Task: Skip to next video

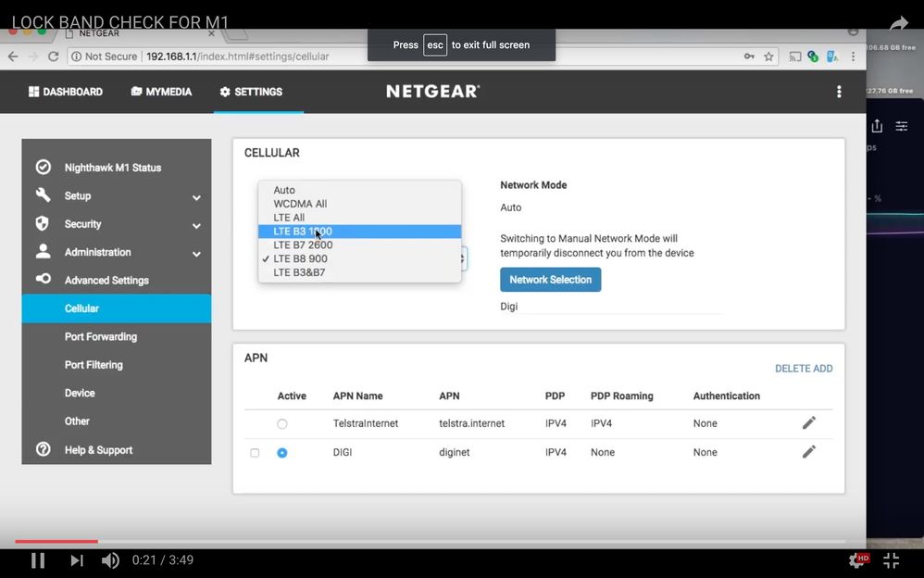Action: pos(77,559)
